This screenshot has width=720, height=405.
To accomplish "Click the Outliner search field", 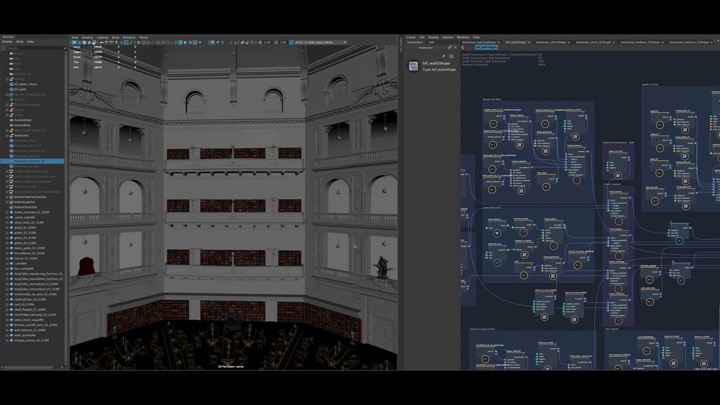I will (x=34, y=48).
